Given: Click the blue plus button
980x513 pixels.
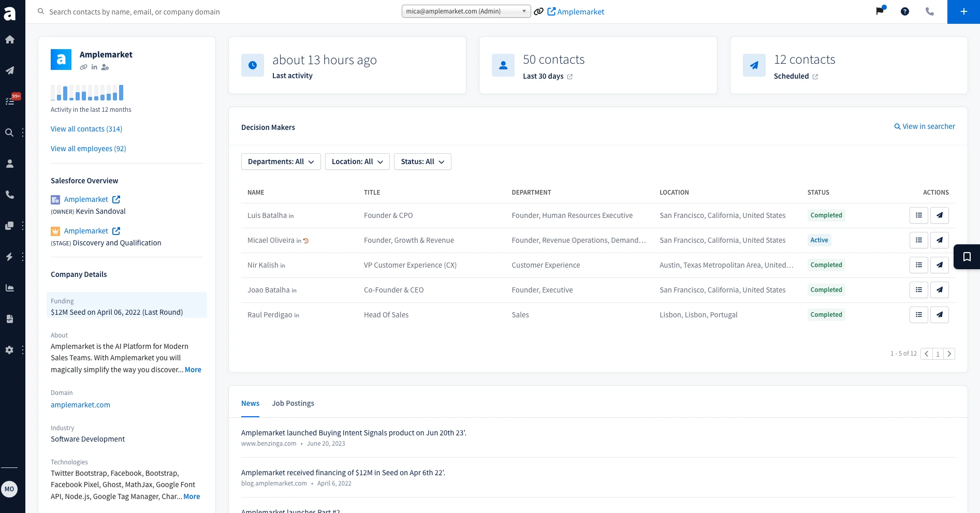Looking at the screenshot, I should (x=963, y=11).
